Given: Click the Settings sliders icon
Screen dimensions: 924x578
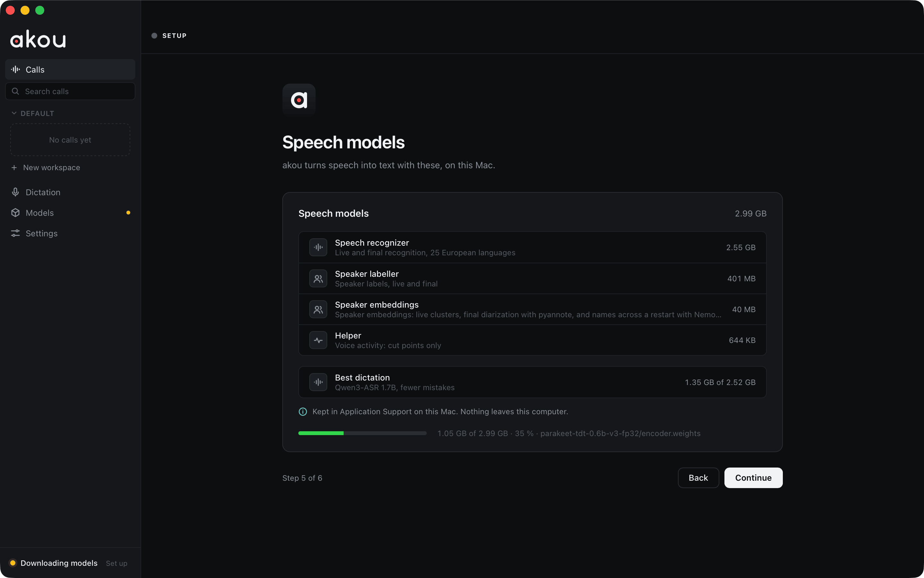Looking at the screenshot, I should (15, 233).
